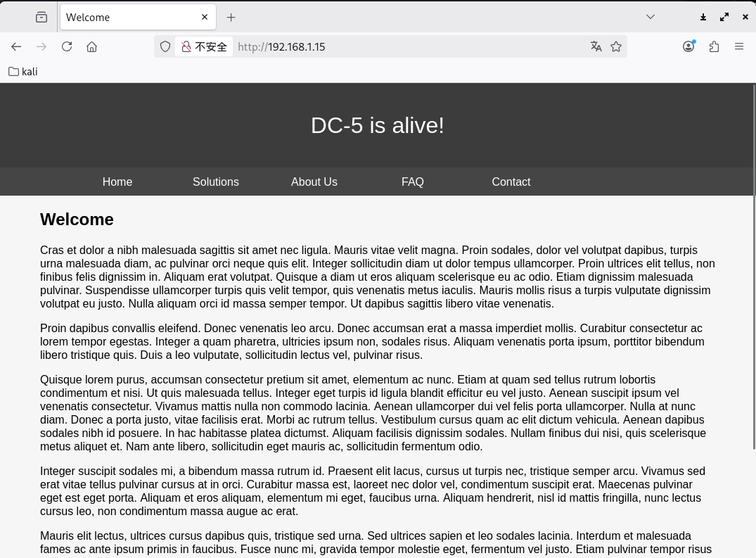
Task: Expand the list all tabs dropdown
Action: [651, 17]
